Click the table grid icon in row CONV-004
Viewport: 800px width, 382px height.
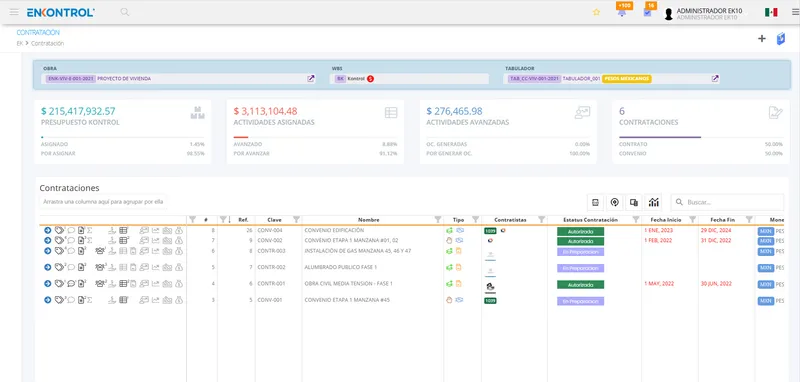[123, 231]
